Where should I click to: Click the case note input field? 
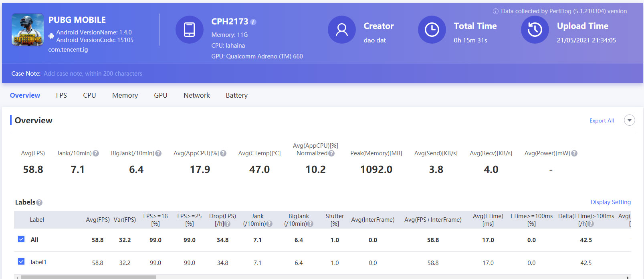(x=93, y=74)
